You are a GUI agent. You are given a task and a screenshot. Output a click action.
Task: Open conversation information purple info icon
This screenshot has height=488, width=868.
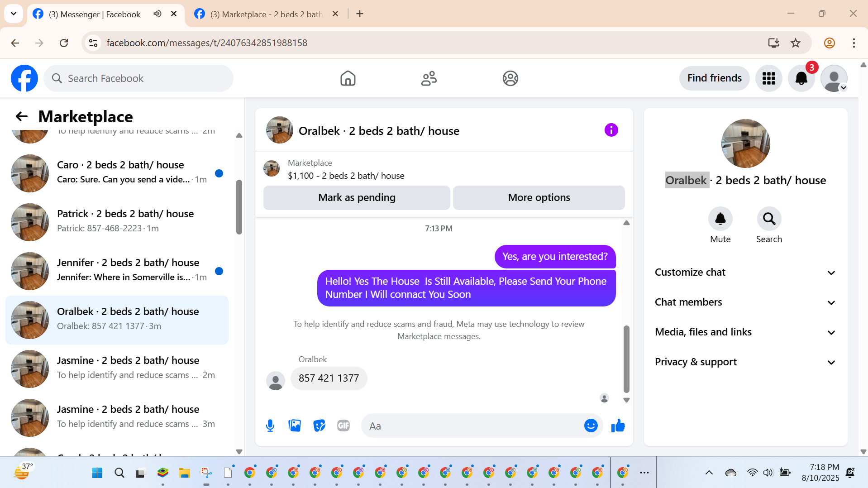point(611,130)
